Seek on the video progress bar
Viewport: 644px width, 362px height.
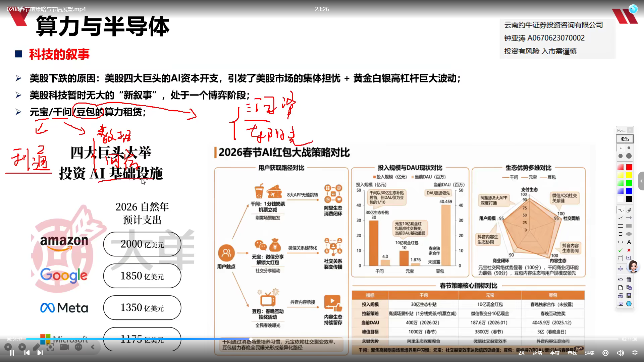322,339
